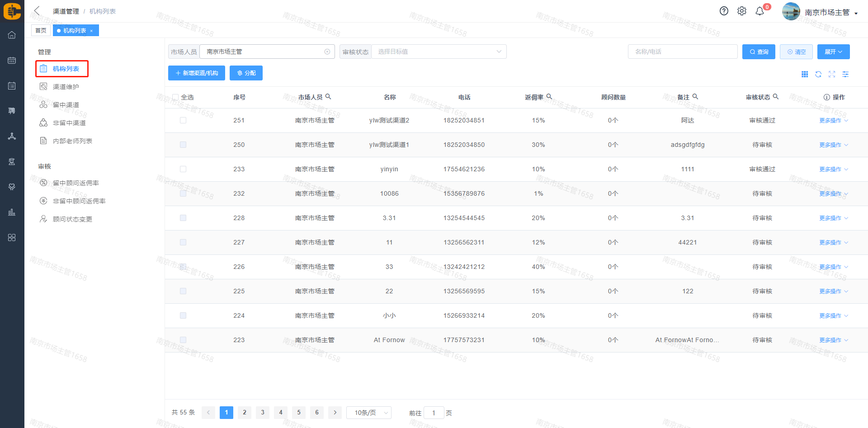Click the 名称/电话 search input field
This screenshot has width=868, height=428.
(682, 52)
